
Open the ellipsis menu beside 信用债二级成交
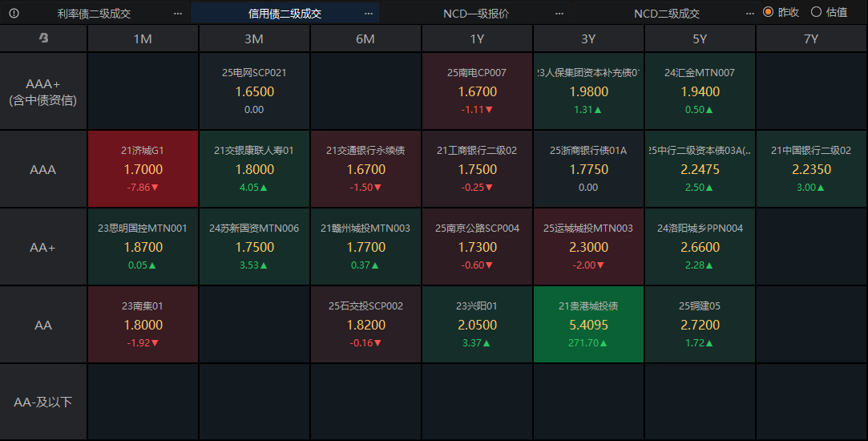click(368, 13)
